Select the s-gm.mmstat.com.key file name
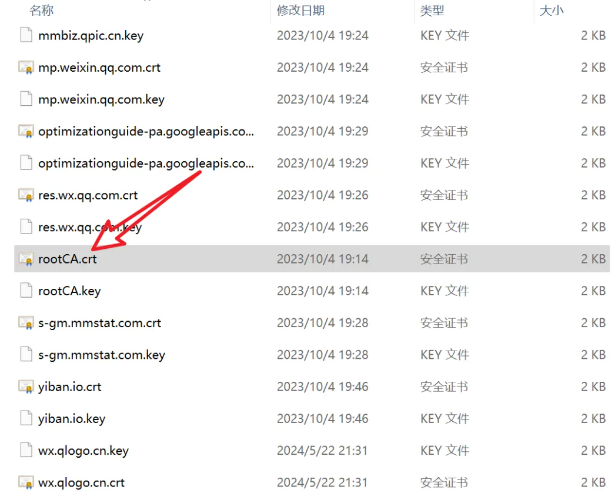The image size is (612, 492). point(101,355)
